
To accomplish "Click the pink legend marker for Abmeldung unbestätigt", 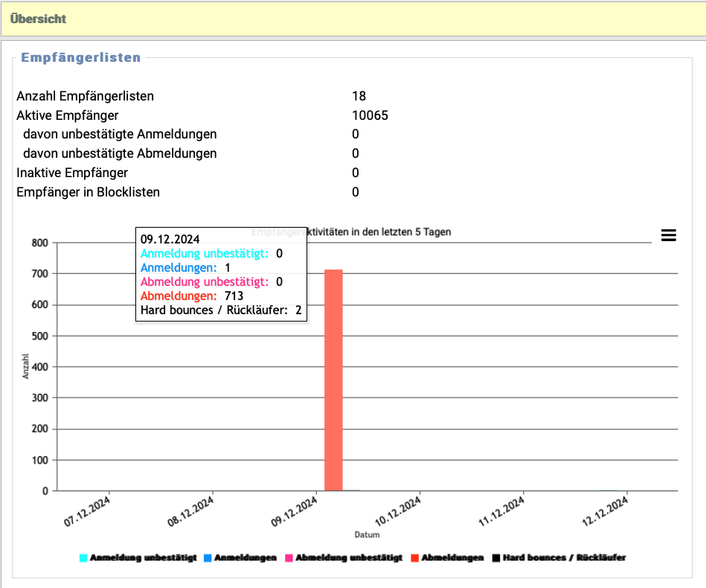I will tap(289, 557).
